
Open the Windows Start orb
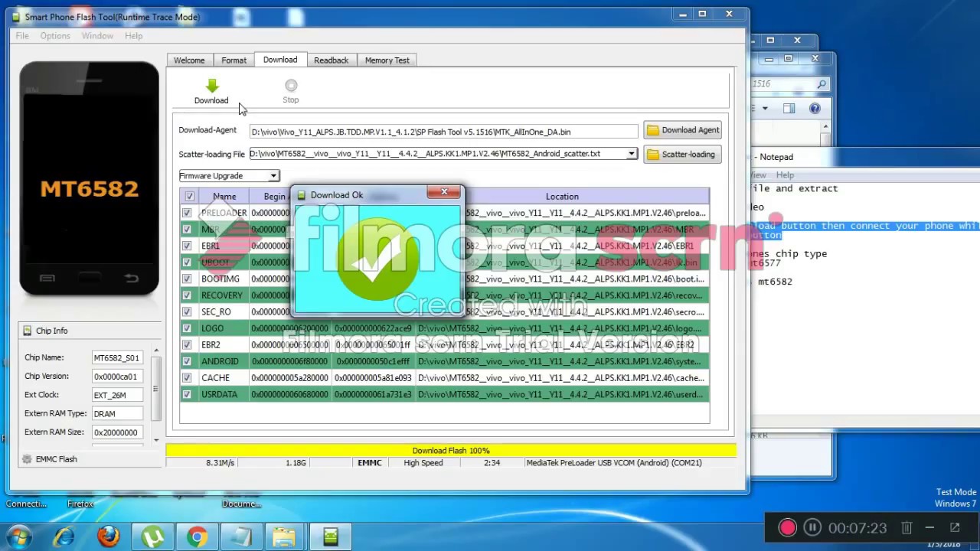pos(18,536)
